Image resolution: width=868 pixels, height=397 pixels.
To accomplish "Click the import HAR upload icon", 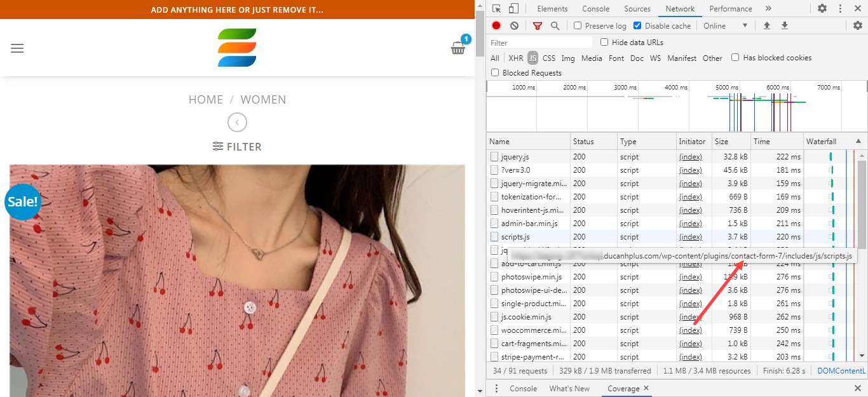I will pyautogui.click(x=767, y=26).
